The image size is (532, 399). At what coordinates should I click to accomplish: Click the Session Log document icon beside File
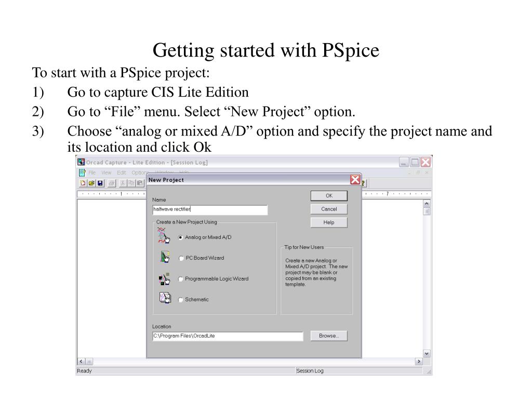tap(82, 172)
